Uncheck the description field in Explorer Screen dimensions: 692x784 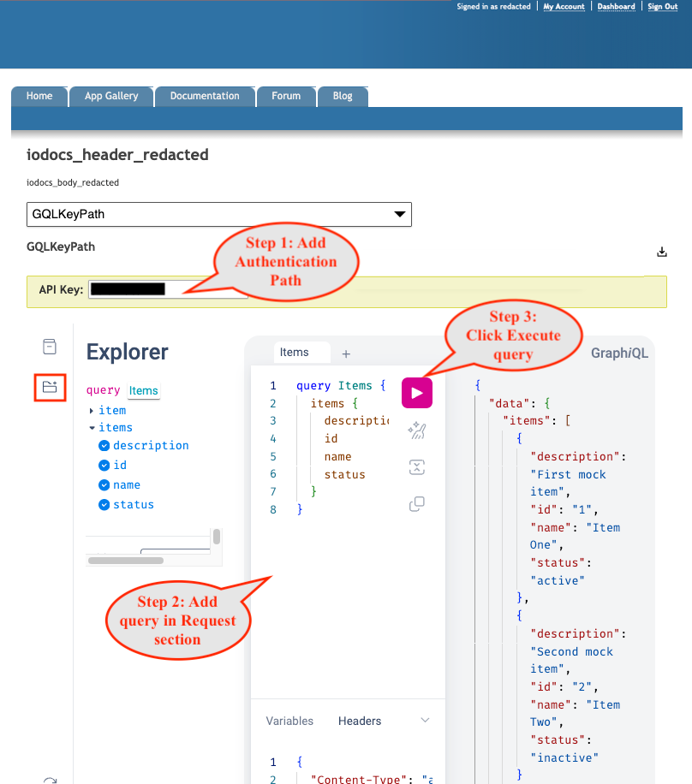click(x=104, y=446)
